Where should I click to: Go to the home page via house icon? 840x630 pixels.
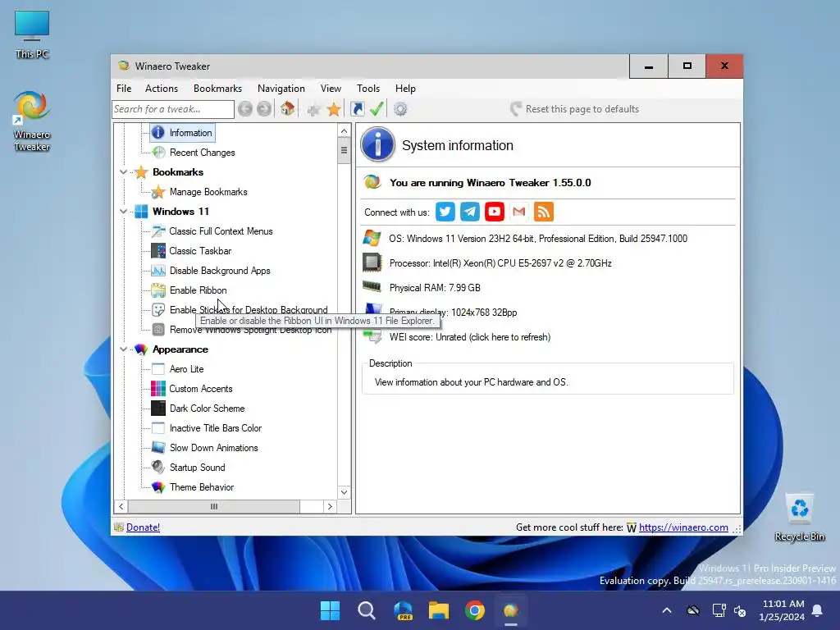(x=287, y=109)
